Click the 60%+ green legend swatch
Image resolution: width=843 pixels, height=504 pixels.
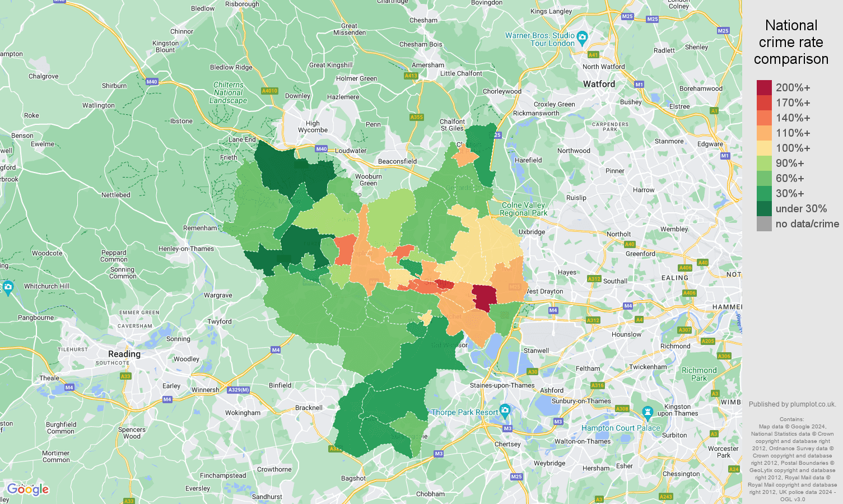coord(764,179)
